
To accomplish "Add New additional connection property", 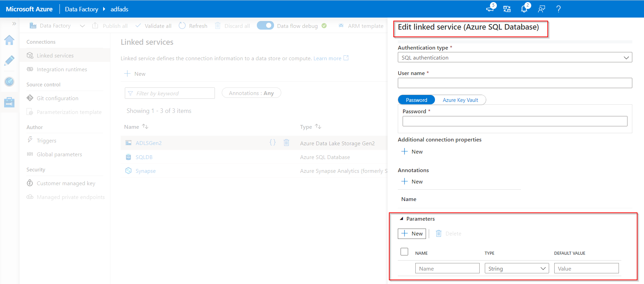I will tap(412, 151).
